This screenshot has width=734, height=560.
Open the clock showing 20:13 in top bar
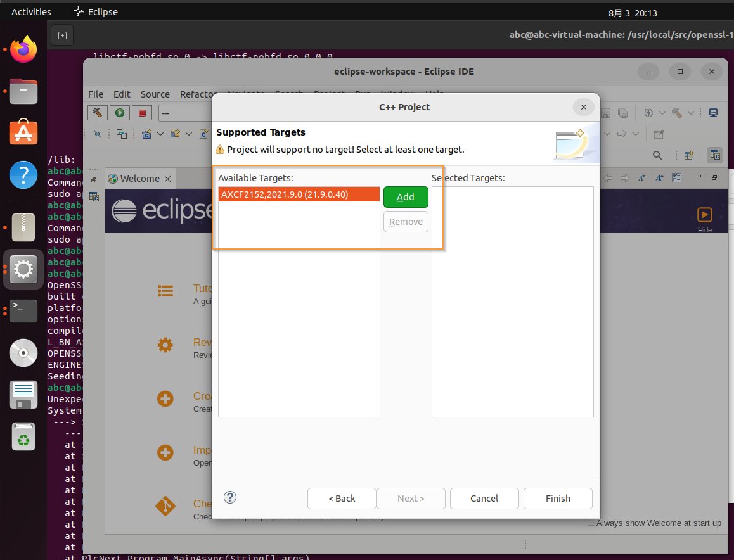click(x=633, y=13)
